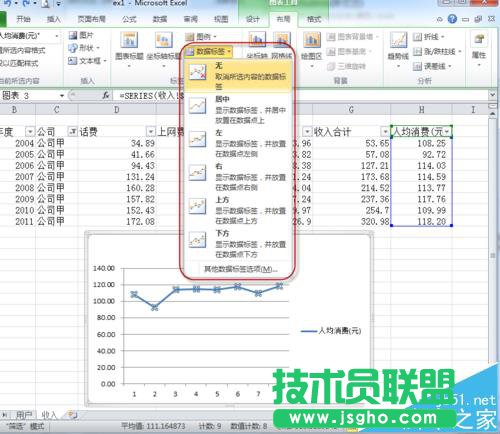This screenshot has height=434, width=500.
Task: Open the 网格线 gridlines options
Action: click(x=281, y=45)
